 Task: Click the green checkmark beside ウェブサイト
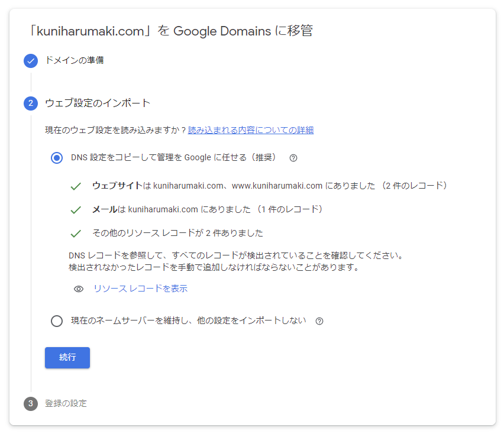point(76,186)
